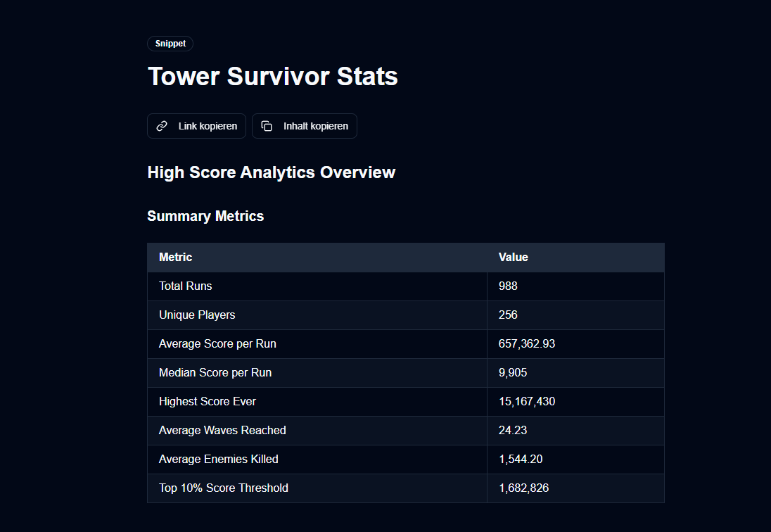Select the Total Runs cell
Screen dimensions: 771x532
coord(317,286)
